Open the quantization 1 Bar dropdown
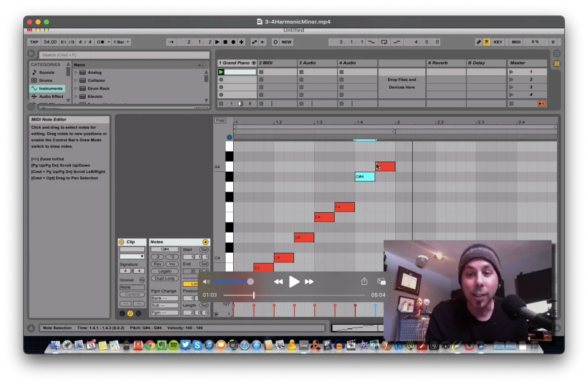Screen dimensions: 588x385 121,42
